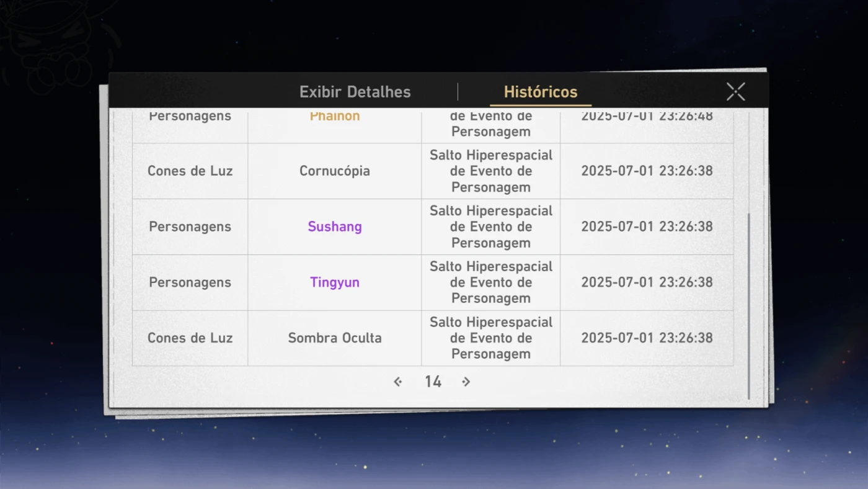Click the de Evento de Personagem text in Phainon row
868x489 pixels.
(x=491, y=123)
